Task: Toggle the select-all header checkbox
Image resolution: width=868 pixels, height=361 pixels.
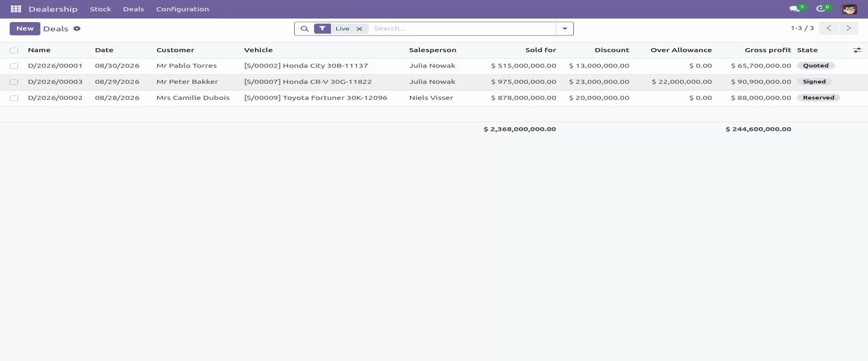Action: coord(14,51)
